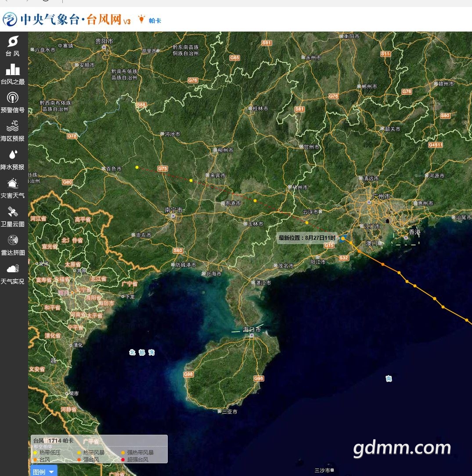The width and height of the screenshot is (472, 476).
Task: Click the 广州市 city label
Action: pos(381,196)
